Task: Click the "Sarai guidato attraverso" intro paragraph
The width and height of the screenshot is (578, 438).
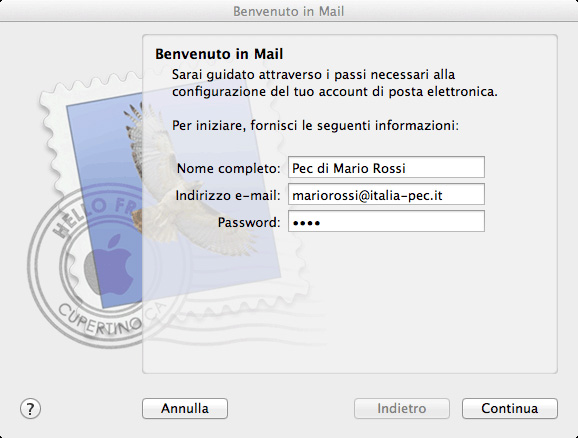Action: pyautogui.click(x=335, y=83)
